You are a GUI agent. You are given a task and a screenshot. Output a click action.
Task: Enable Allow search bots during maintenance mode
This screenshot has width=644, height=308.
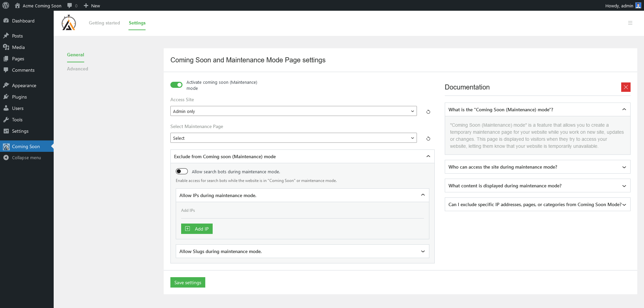tap(182, 171)
